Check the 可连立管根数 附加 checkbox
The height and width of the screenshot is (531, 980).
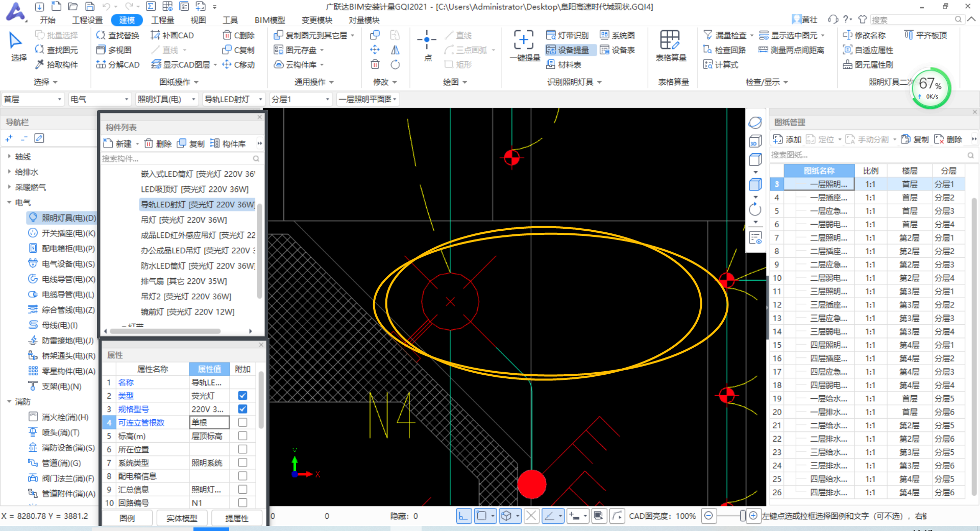pos(242,422)
